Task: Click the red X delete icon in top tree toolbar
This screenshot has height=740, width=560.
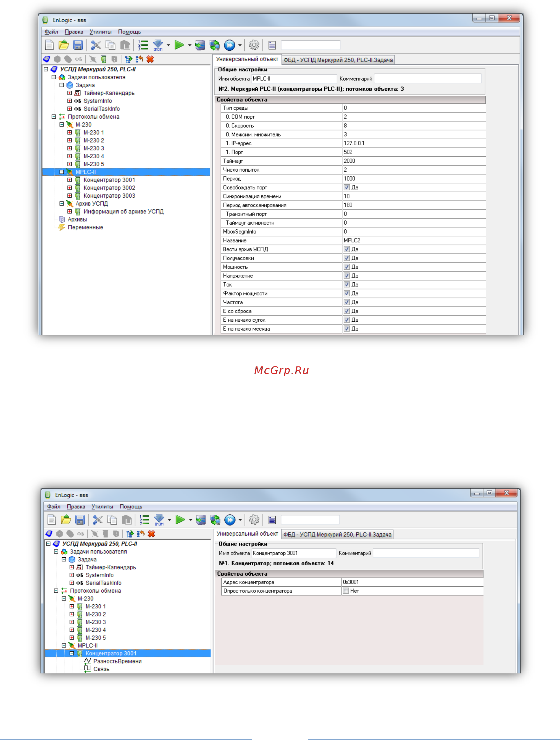Action: (150, 59)
